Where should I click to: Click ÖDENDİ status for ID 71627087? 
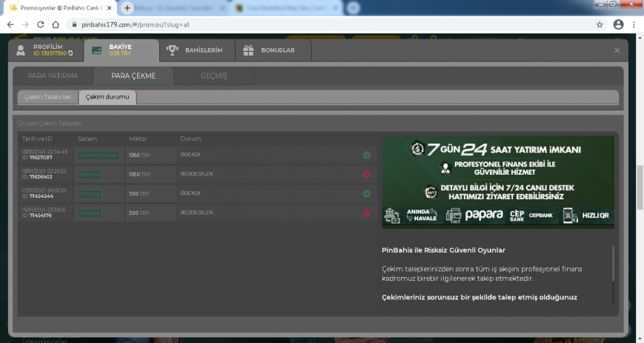tap(190, 155)
